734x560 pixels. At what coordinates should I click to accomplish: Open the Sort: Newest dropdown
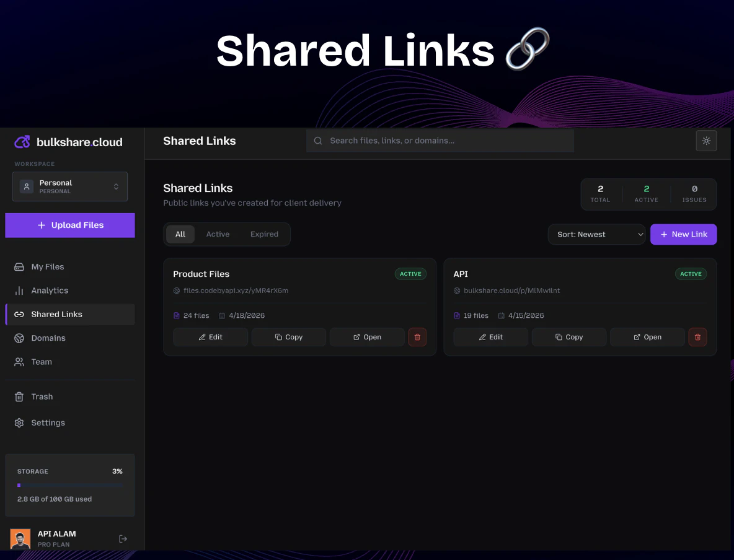pyautogui.click(x=596, y=234)
